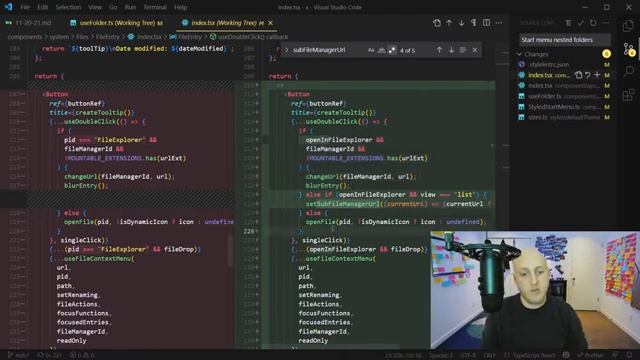640x360 pixels.
Task: Open editor More Actions ellipsis
Action: 499,23
